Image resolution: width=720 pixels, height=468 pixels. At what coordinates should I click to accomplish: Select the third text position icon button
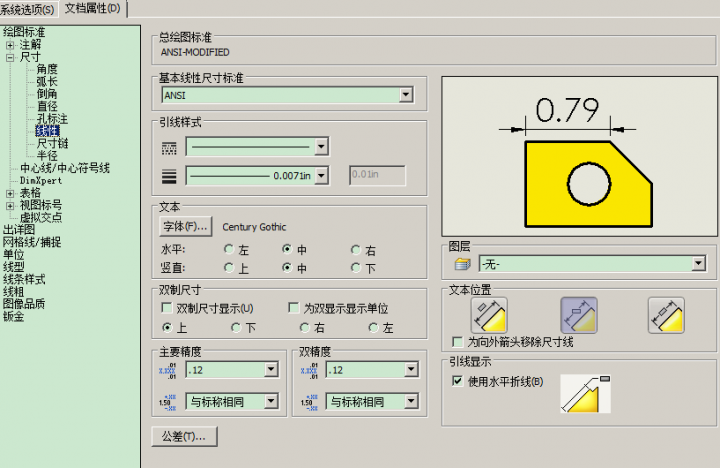pos(665,315)
